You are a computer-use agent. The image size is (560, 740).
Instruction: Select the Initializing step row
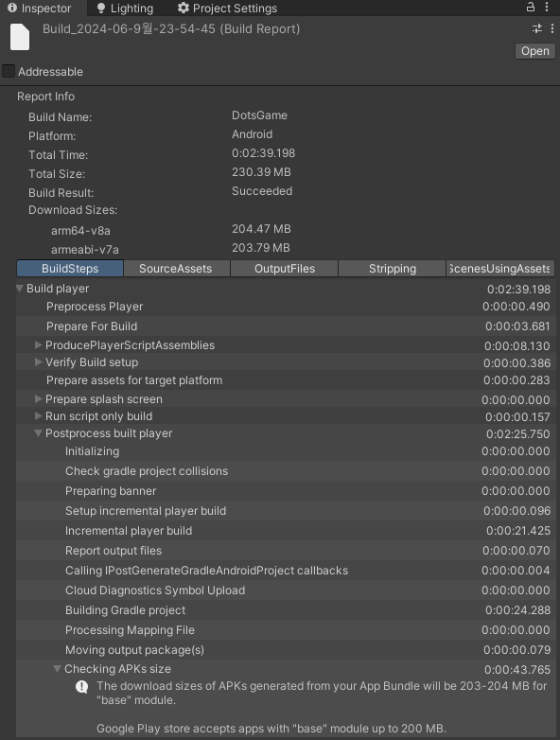pyautogui.click(x=285, y=451)
